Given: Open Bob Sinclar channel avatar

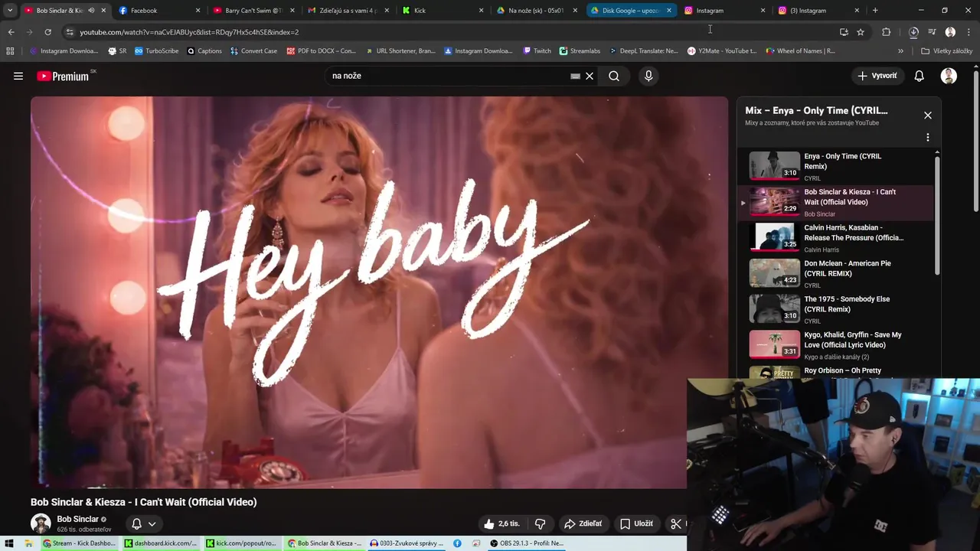Looking at the screenshot, I should pos(41,523).
